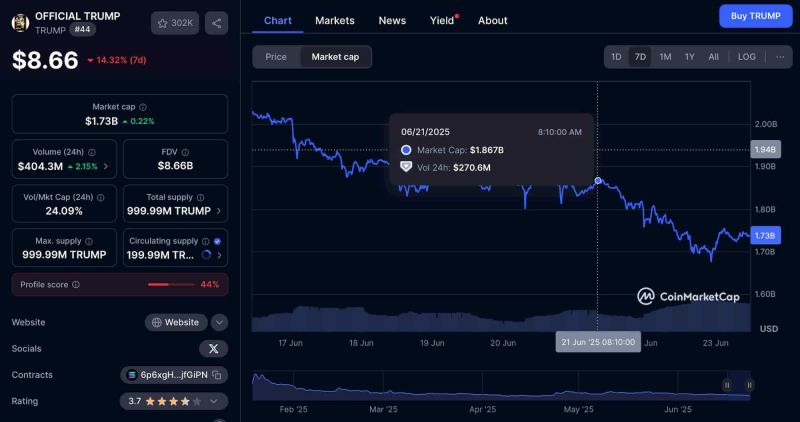Click the info icon beside FDV
This screenshot has height=422, width=800.
pos(185,152)
